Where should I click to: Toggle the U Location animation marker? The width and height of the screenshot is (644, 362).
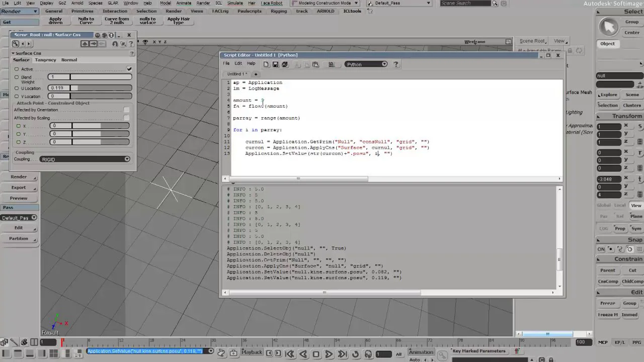tap(17, 88)
